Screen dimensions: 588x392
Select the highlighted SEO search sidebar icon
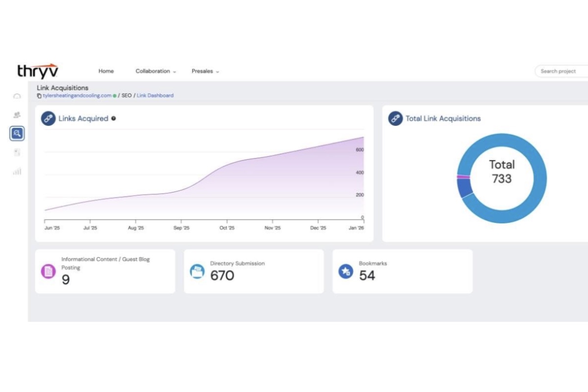(17, 133)
